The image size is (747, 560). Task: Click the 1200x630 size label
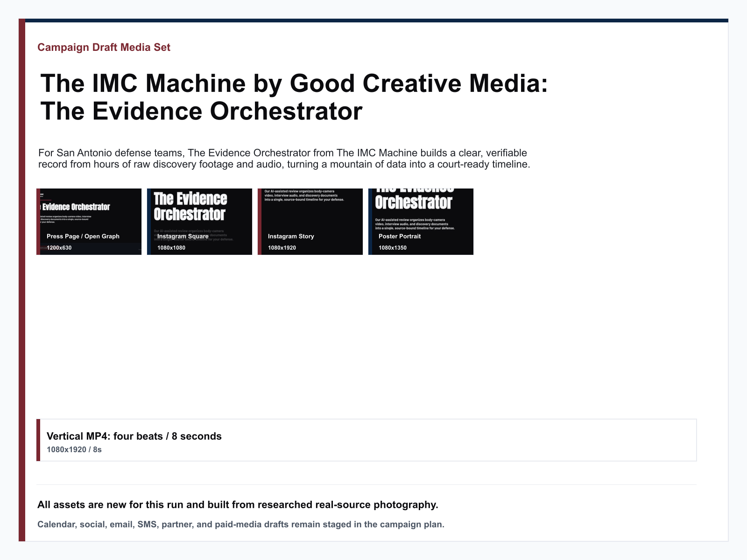click(59, 248)
